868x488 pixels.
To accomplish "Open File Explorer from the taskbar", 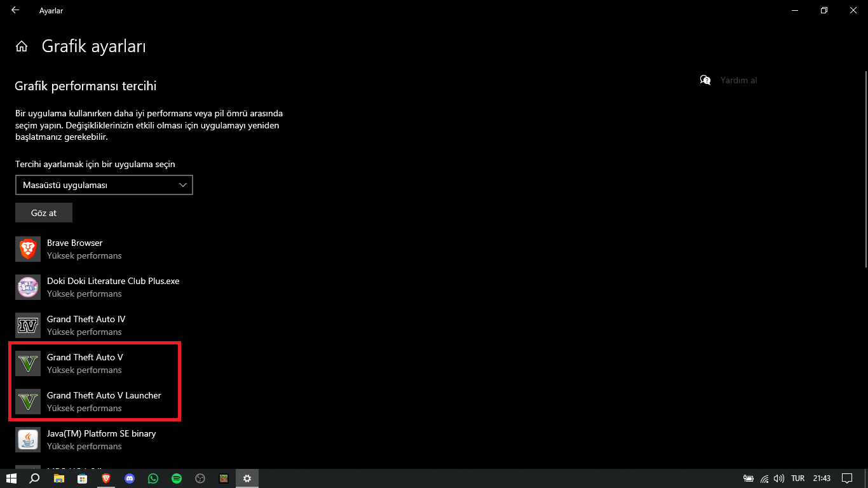I will (59, 478).
